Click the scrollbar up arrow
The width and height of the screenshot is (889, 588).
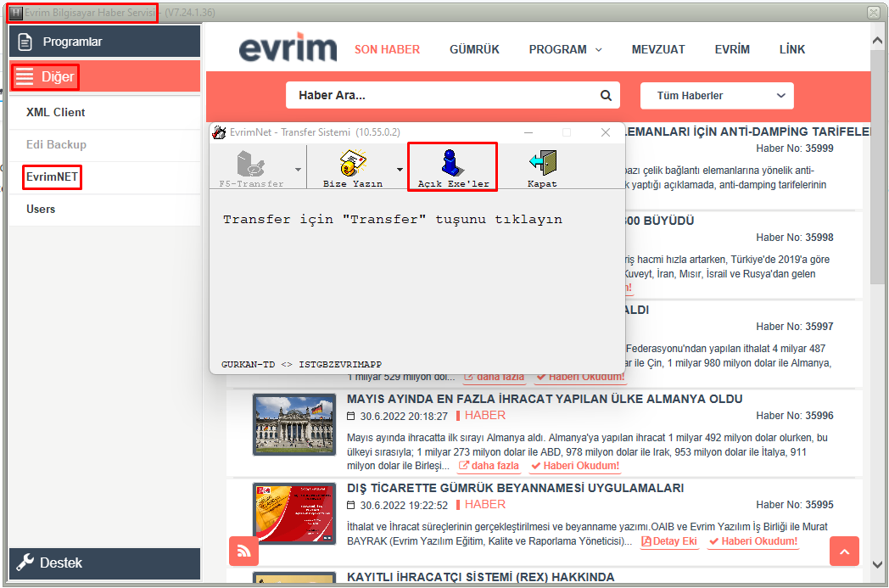pos(877,41)
